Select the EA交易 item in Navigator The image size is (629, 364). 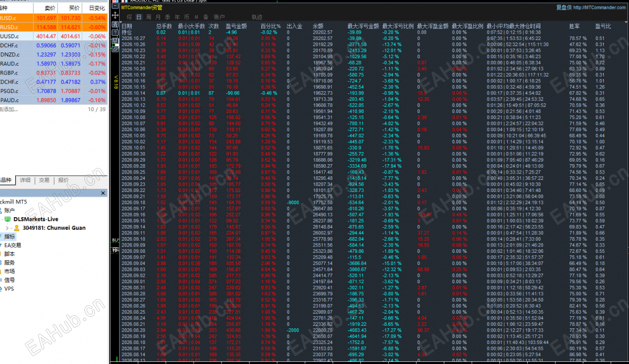[x=13, y=245]
